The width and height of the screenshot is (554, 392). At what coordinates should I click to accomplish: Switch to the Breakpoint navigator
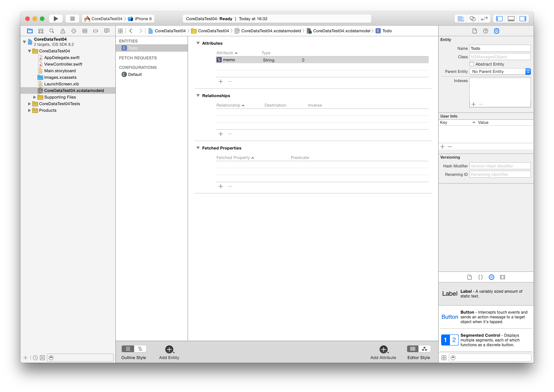(x=96, y=31)
